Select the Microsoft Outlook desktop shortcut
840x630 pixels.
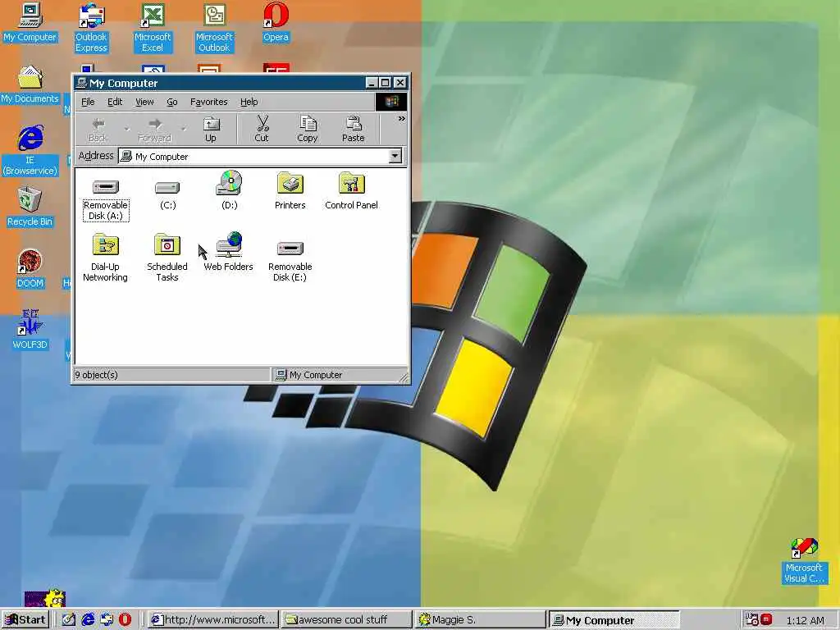tap(214, 27)
